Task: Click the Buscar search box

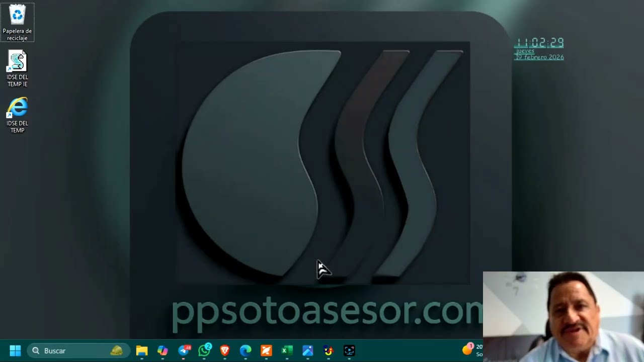Action: tap(78, 350)
